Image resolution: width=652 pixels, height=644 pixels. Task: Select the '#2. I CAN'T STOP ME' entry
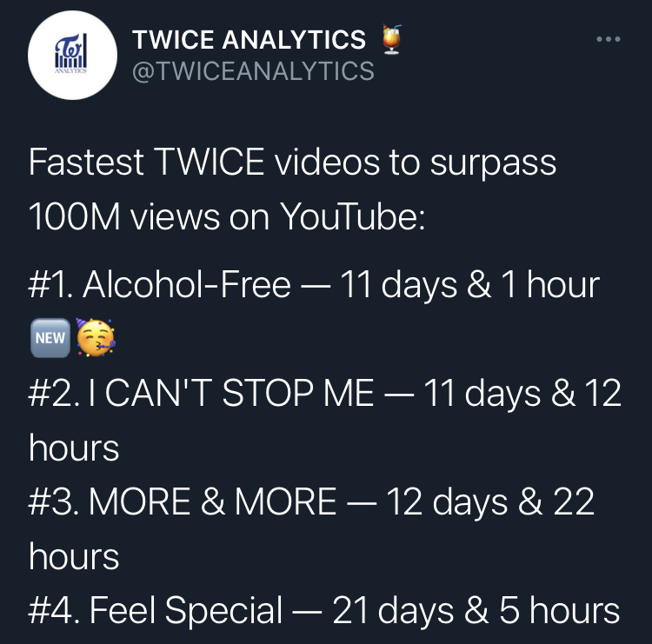pyautogui.click(x=202, y=394)
